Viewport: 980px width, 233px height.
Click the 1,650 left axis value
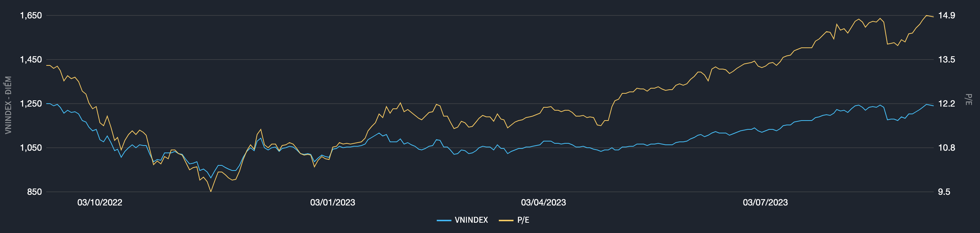coord(31,15)
